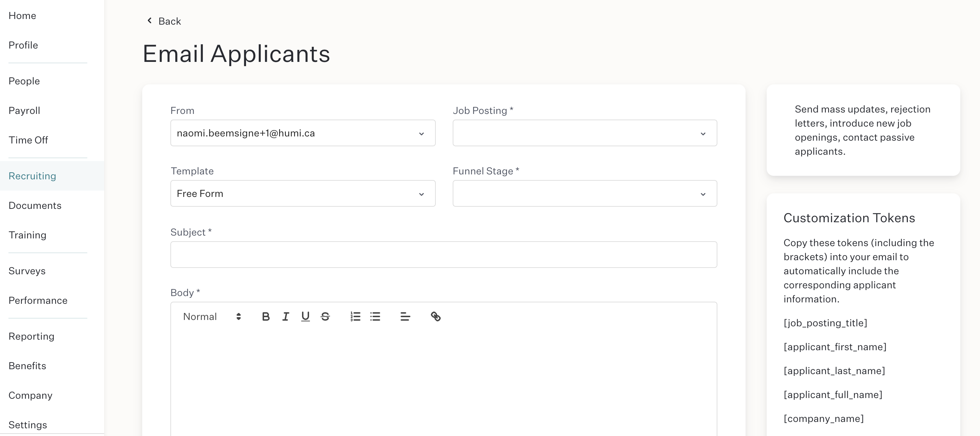Image resolution: width=980 pixels, height=436 pixels.
Task: Go Back to previous page
Action: 164,21
